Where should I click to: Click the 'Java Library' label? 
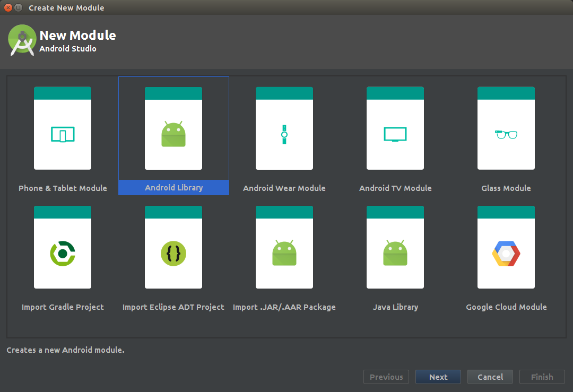coord(395,307)
